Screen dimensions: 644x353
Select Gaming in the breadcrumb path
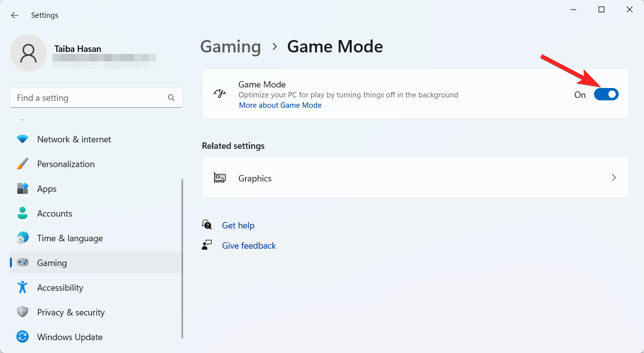pyautogui.click(x=230, y=46)
